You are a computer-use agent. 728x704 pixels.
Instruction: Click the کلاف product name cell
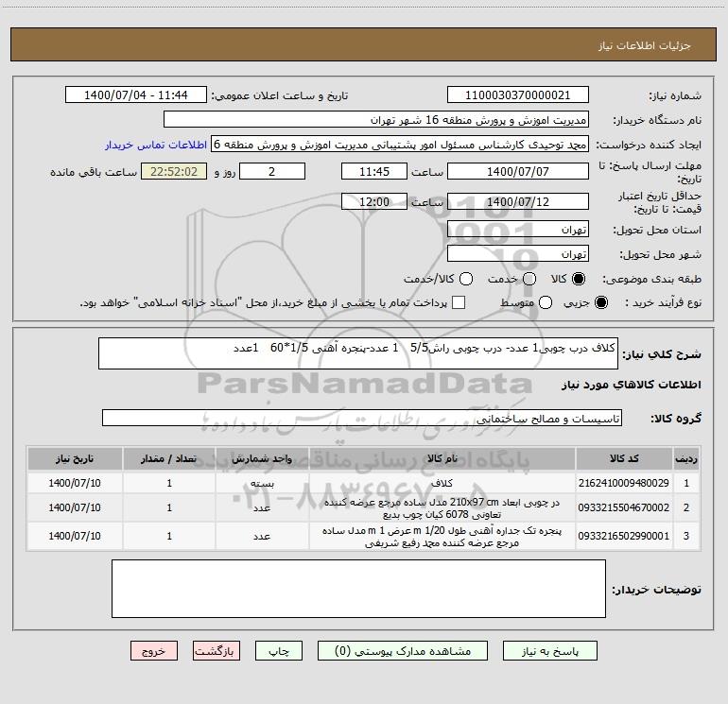pyautogui.click(x=442, y=483)
